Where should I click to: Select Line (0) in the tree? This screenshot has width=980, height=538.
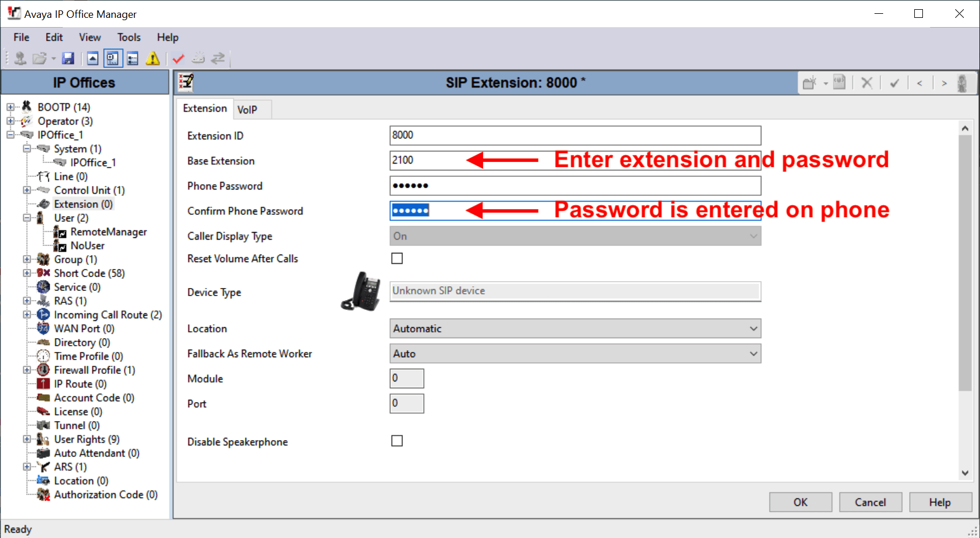[x=71, y=176]
